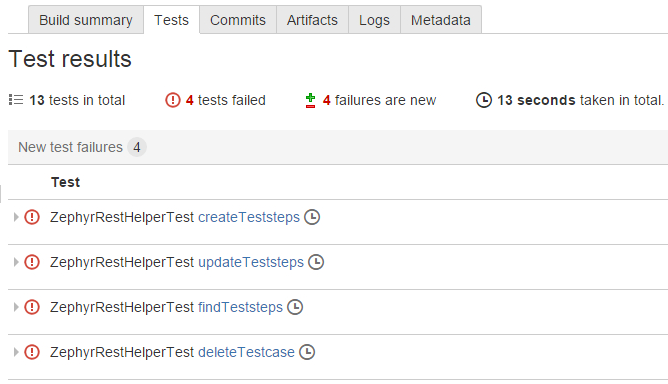668x384 pixels.
Task: Expand the deleteTestcase failure row
Action: pyautogui.click(x=16, y=352)
